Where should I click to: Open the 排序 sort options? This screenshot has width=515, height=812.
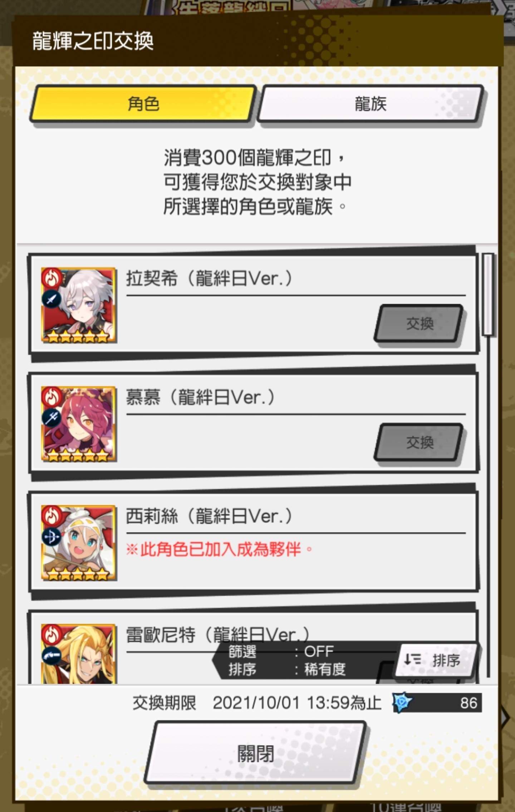click(x=436, y=660)
